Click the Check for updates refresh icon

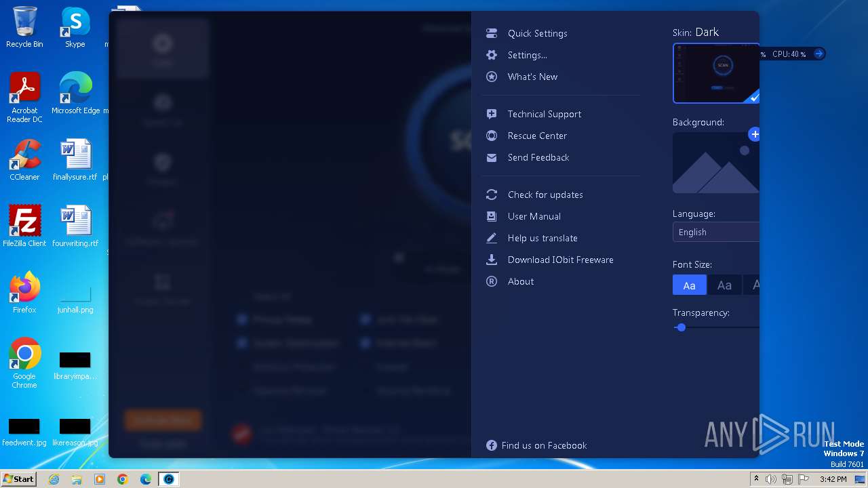pos(492,195)
